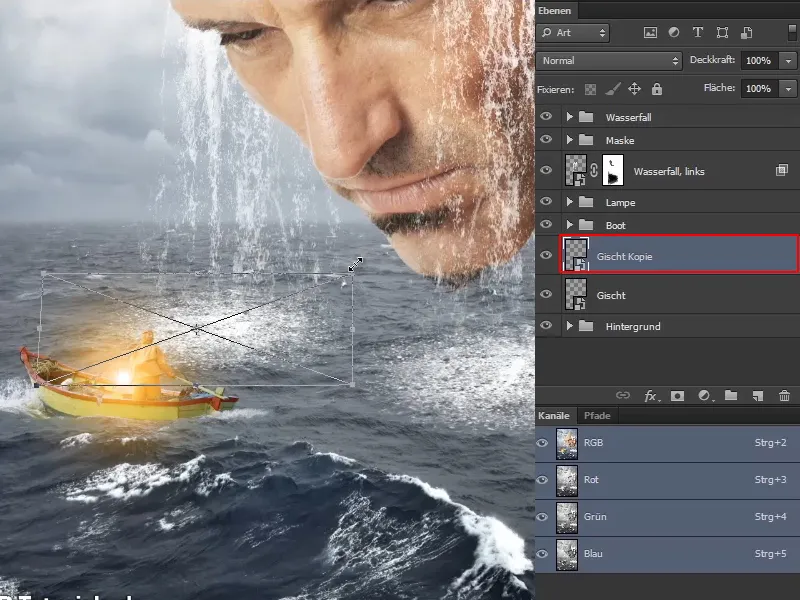800x600 pixels.
Task: Open layer styles fx menu
Action: 651,395
